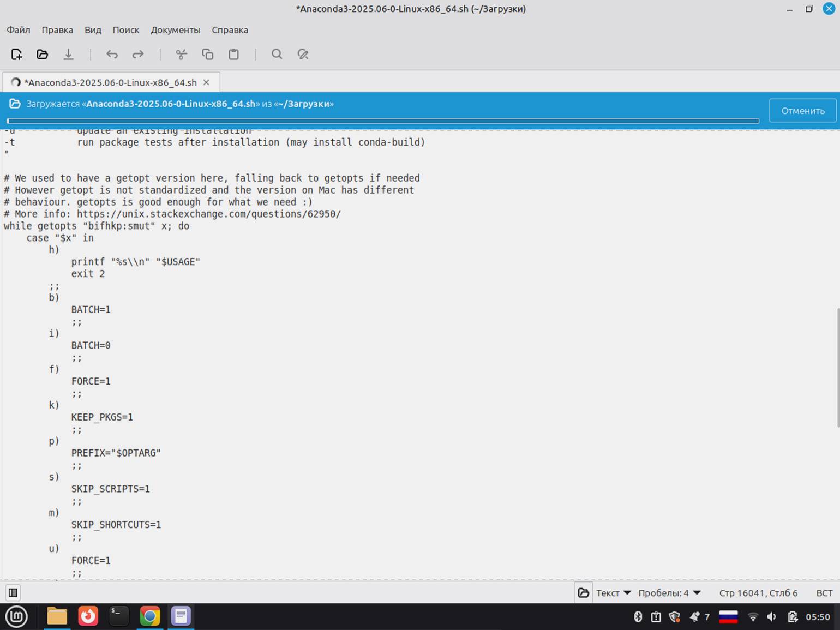Close the Anaconda3 script tab
Screen dimensions: 840x630
(x=206, y=82)
